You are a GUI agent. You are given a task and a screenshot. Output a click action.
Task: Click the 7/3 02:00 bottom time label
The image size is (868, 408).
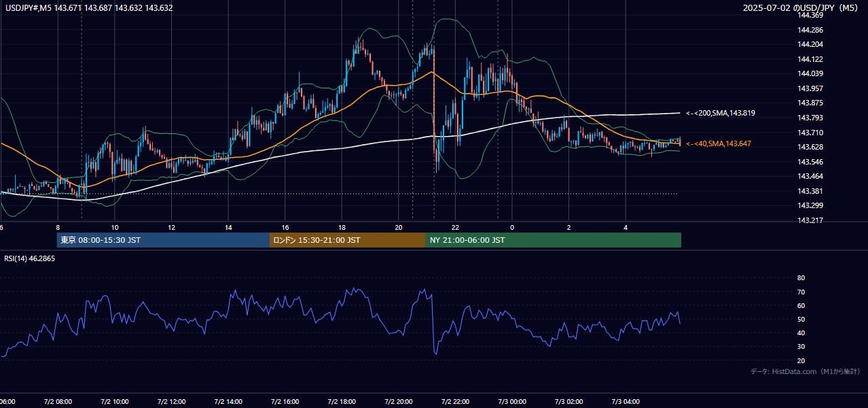(570, 402)
